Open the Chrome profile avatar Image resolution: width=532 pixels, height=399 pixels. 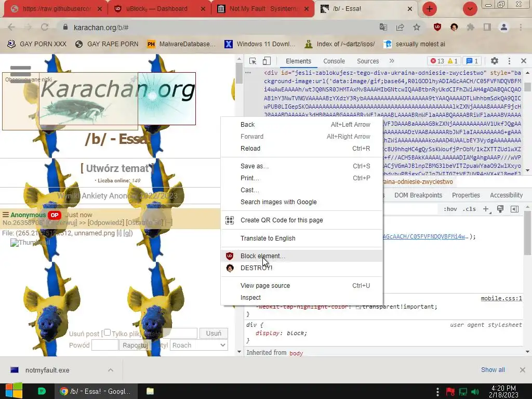[504, 27]
